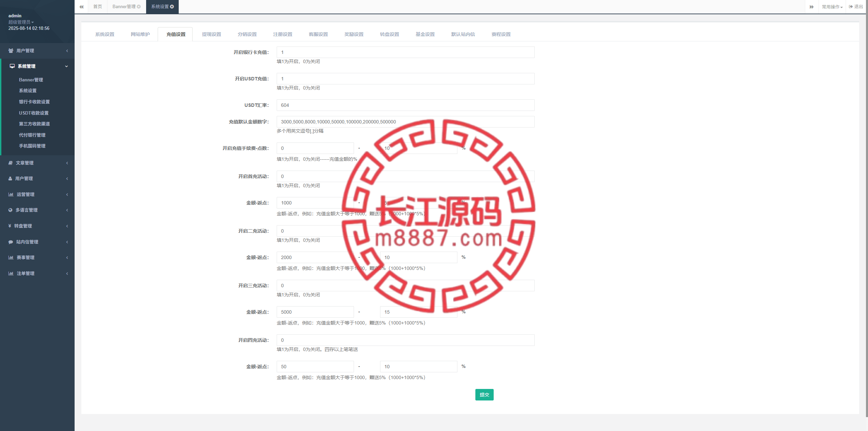
Task: Switch to the 客服设置 tab
Action: coord(318,34)
